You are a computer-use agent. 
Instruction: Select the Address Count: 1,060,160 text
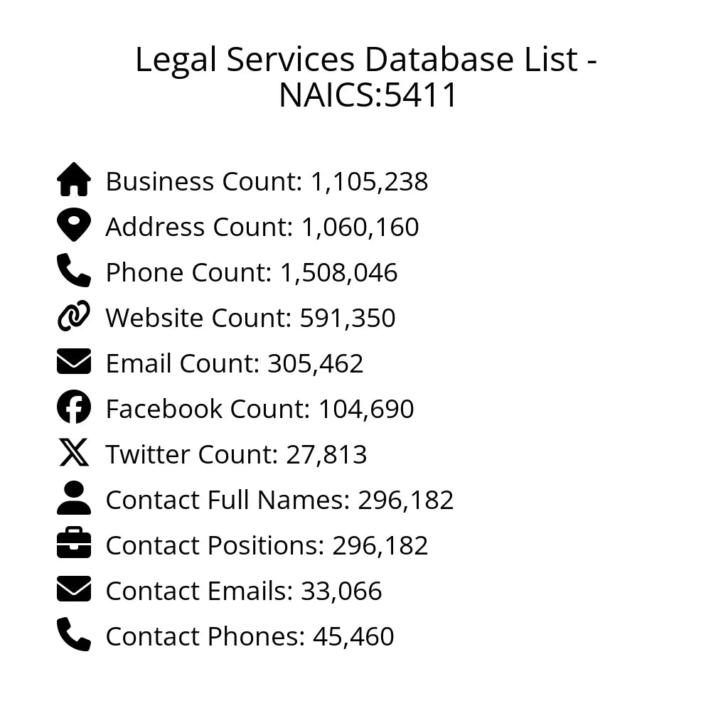262,227
